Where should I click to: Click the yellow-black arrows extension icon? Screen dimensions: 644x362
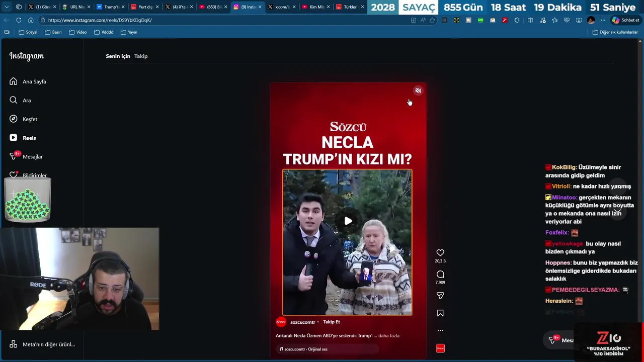456,20
